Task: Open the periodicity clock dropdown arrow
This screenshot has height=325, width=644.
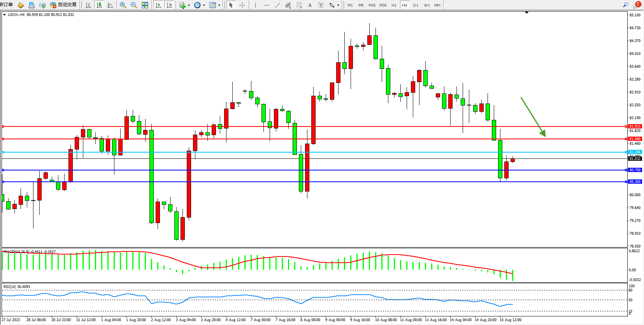Action: click(204, 5)
